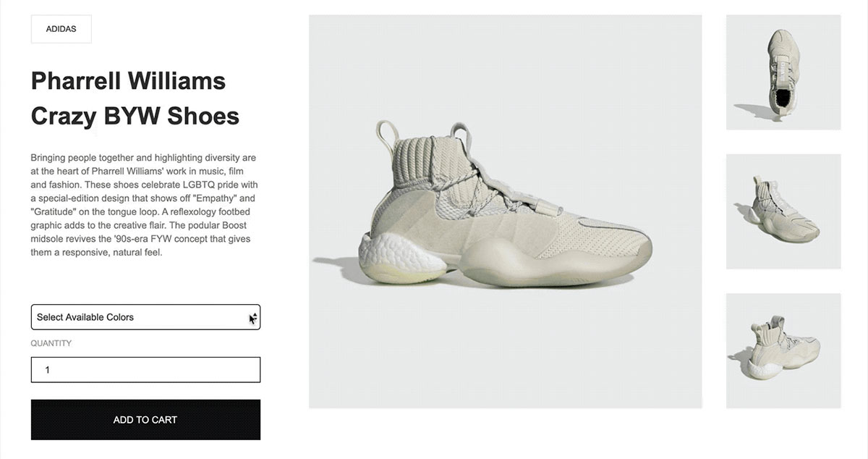The height and width of the screenshot is (459, 868).
Task: Click the ADIDAS brand tag
Action: pyautogui.click(x=61, y=29)
